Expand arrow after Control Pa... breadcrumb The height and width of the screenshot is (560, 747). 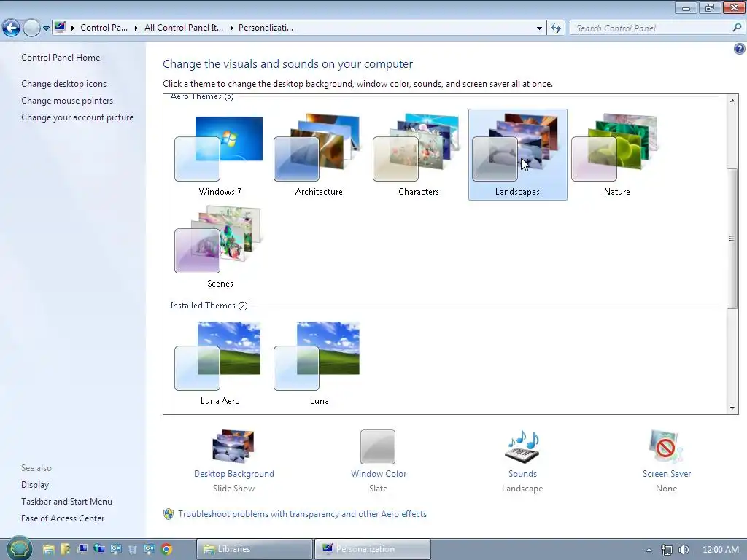click(x=136, y=28)
